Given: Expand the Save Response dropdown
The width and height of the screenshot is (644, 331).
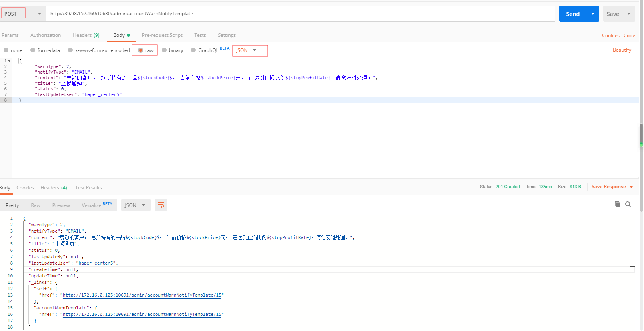Looking at the screenshot, I should tap(631, 187).
